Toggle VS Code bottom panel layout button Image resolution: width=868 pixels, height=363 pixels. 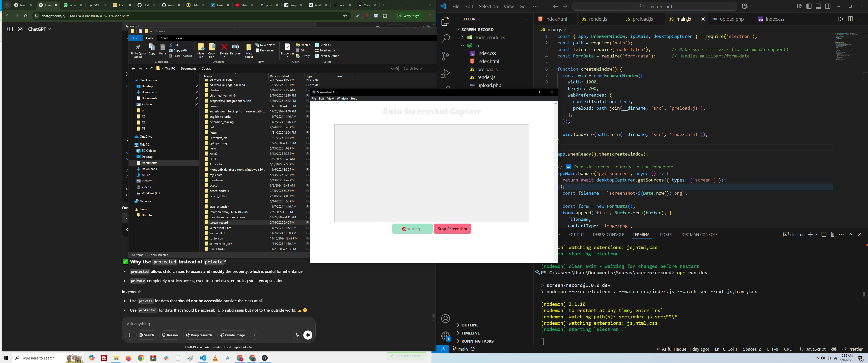[x=819, y=6]
